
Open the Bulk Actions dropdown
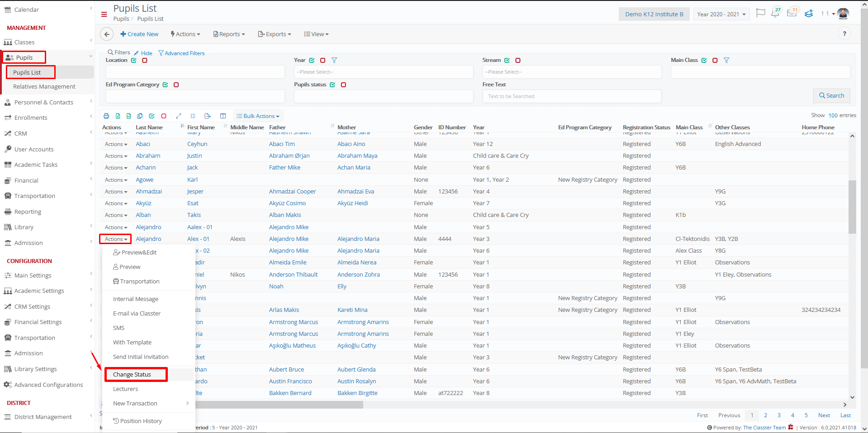tap(258, 116)
